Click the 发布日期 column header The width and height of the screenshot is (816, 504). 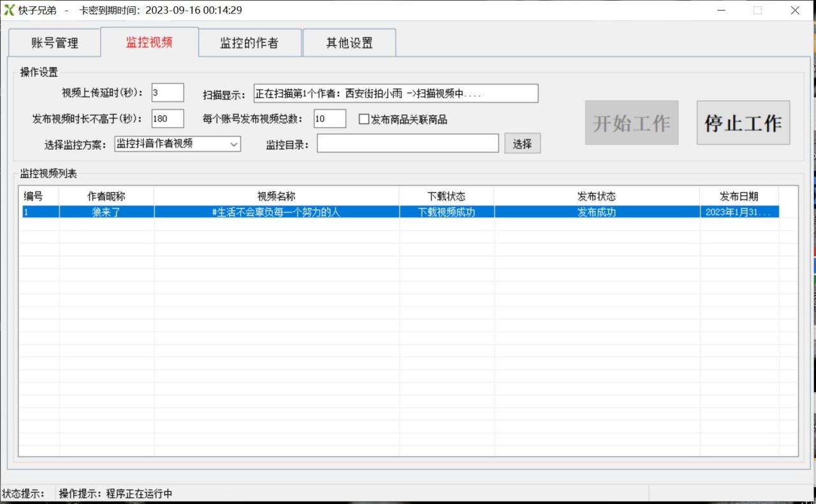click(740, 196)
